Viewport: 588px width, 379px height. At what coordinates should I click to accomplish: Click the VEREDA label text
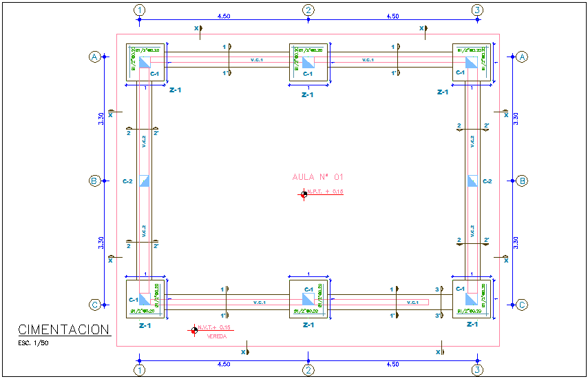point(216,337)
